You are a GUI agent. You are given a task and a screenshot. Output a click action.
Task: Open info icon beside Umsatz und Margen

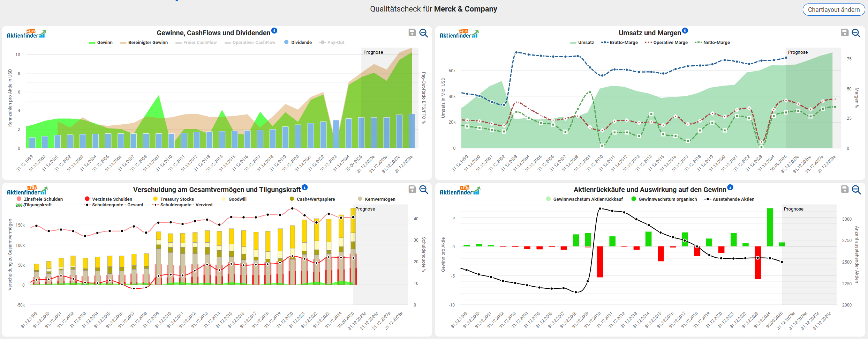click(685, 31)
